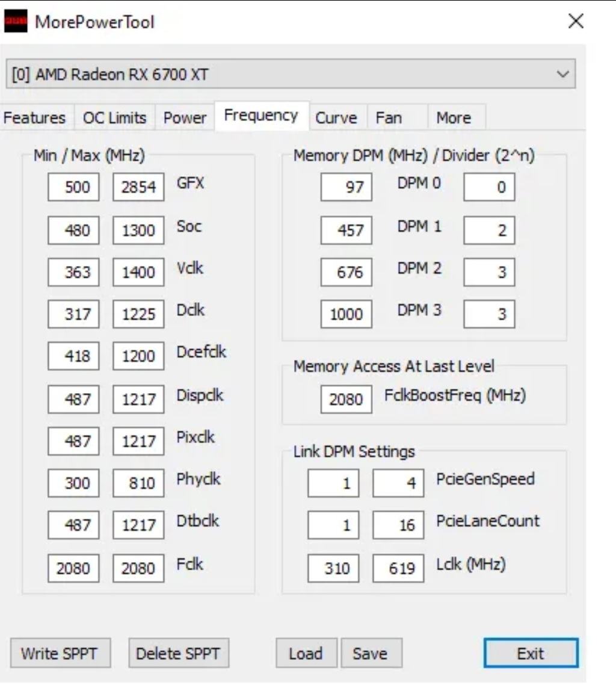This screenshot has width=616, height=688.
Task: Click the Fclk maximum field
Action: pyautogui.click(x=138, y=568)
